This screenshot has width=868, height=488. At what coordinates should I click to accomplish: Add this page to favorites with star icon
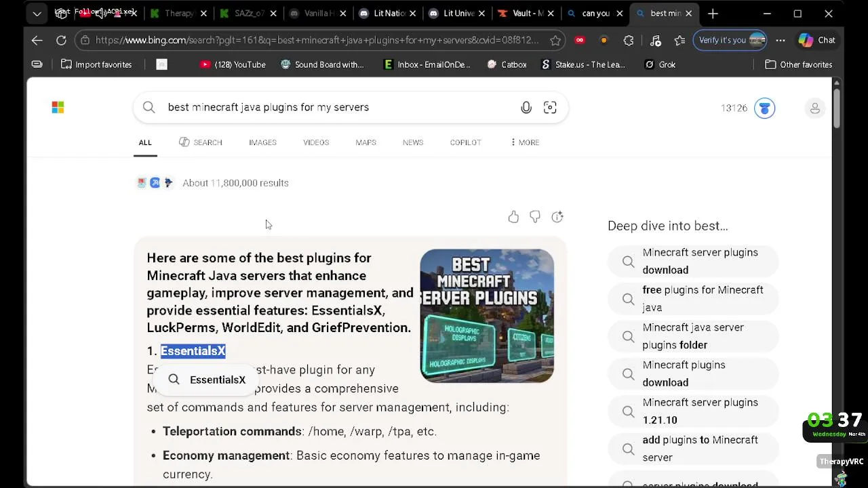(555, 40)
